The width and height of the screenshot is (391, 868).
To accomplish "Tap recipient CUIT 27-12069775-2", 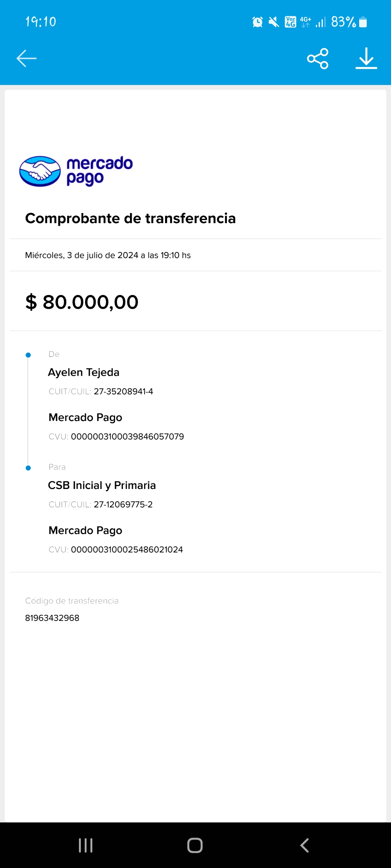I will (x=123, y=505).
